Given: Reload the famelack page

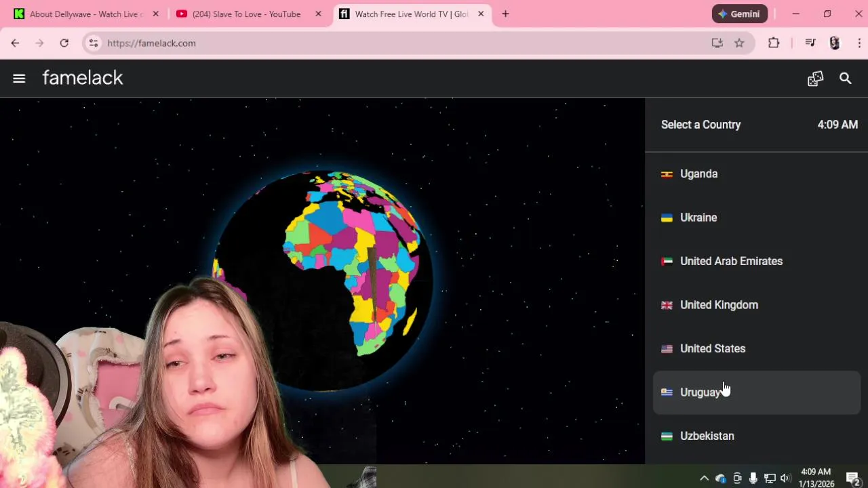Looking at the screenshot, I should [64, 43].
